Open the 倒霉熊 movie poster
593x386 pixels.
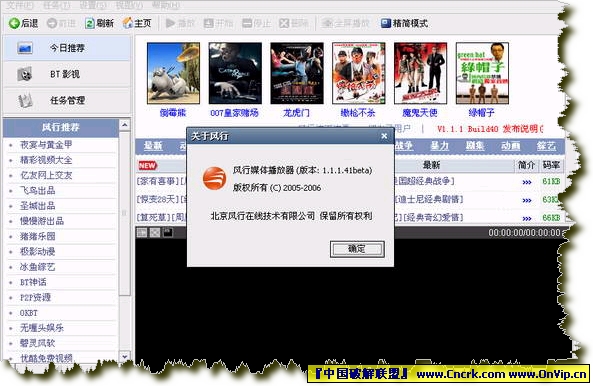pos(173,73)
